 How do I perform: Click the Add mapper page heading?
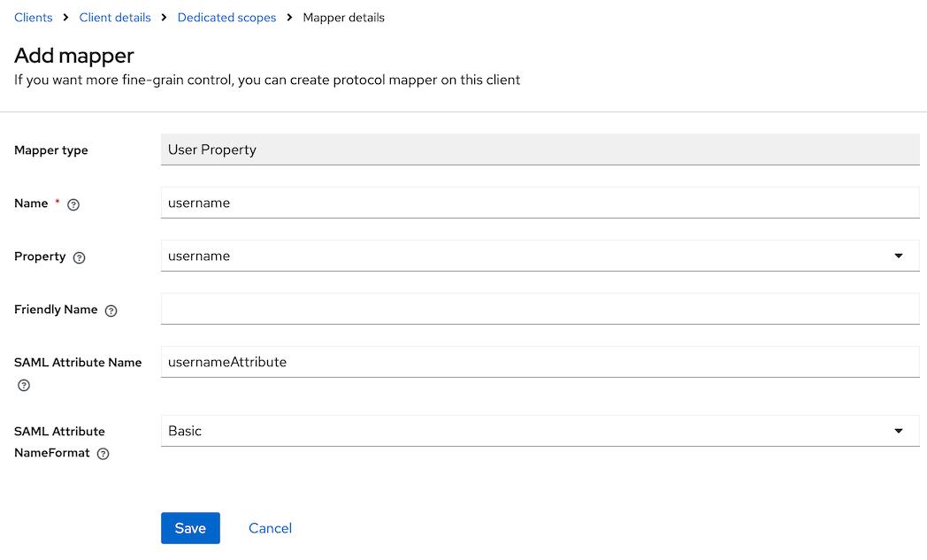[74, 55]
